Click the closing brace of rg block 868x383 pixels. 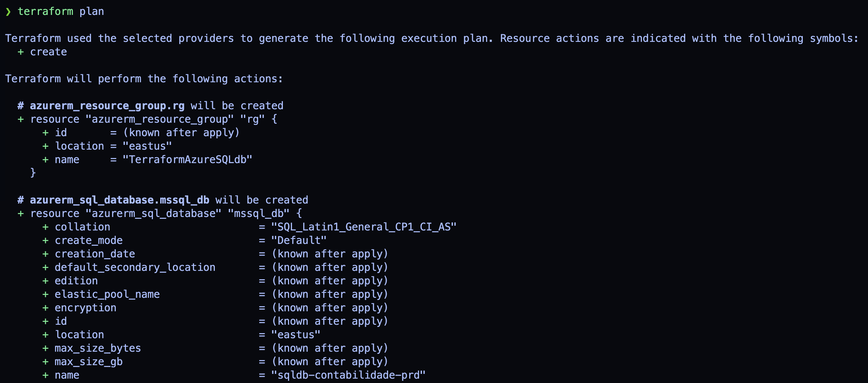point(33,173)
